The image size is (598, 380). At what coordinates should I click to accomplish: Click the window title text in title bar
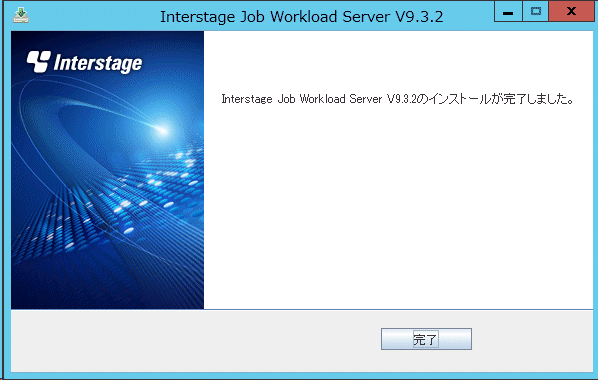coord(301,17)
